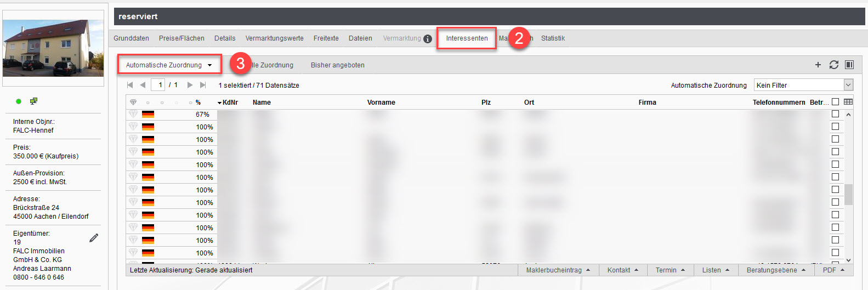868x290 pixels.
Task: Click the property photo thumbnail
Action: 53,48
